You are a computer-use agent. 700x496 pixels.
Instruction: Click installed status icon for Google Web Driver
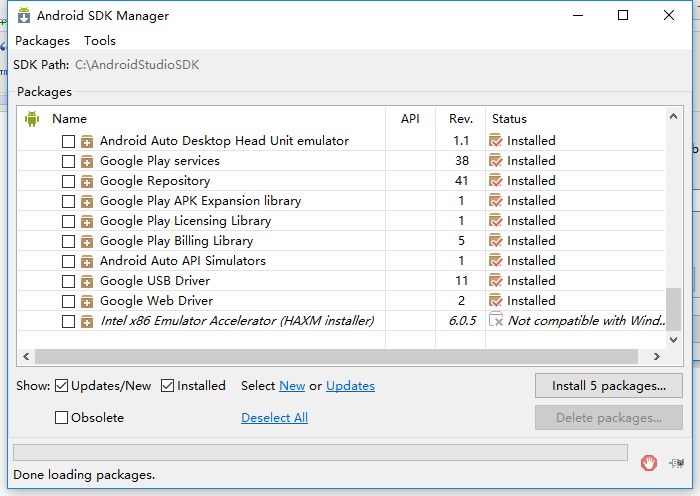(x=496, y=301)
